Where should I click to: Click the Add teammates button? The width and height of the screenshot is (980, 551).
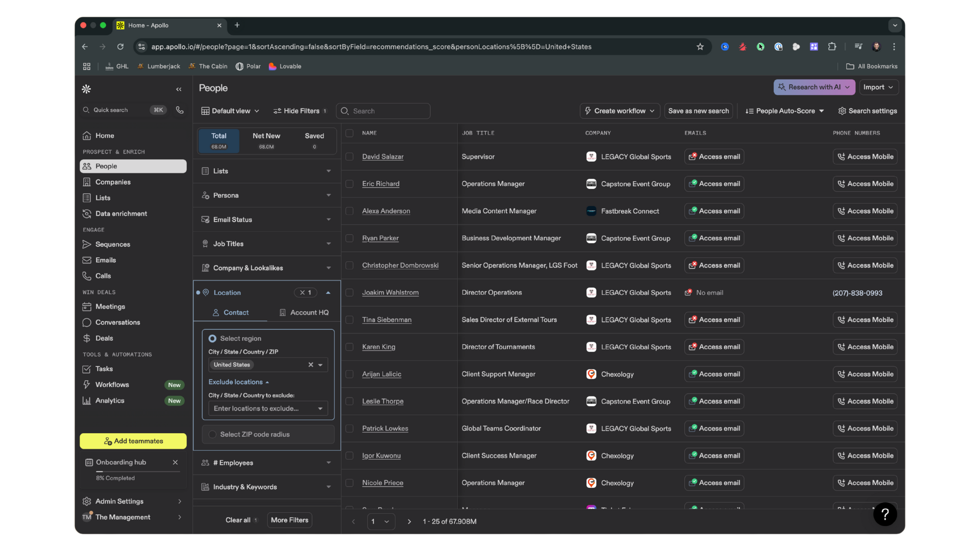[x=133, y=441]
